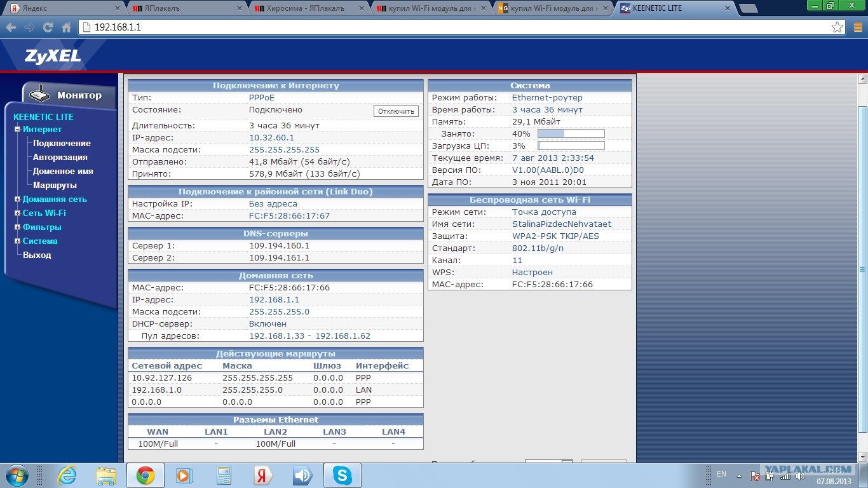The image size is (868, 488).
Task: Open the address pool 192.168.1.33 - 192.168.1.62 link
Action: (309, 336)
